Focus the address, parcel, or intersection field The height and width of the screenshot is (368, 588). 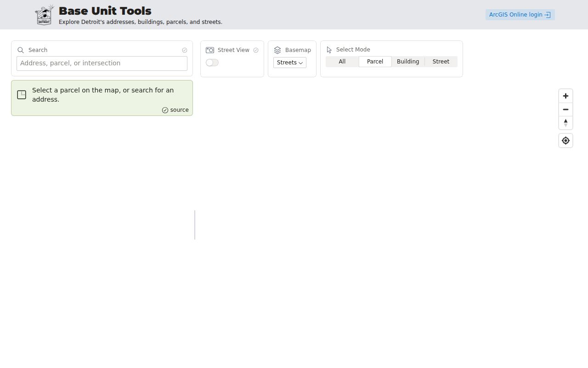pyautogui.click(x=102, y=63)
